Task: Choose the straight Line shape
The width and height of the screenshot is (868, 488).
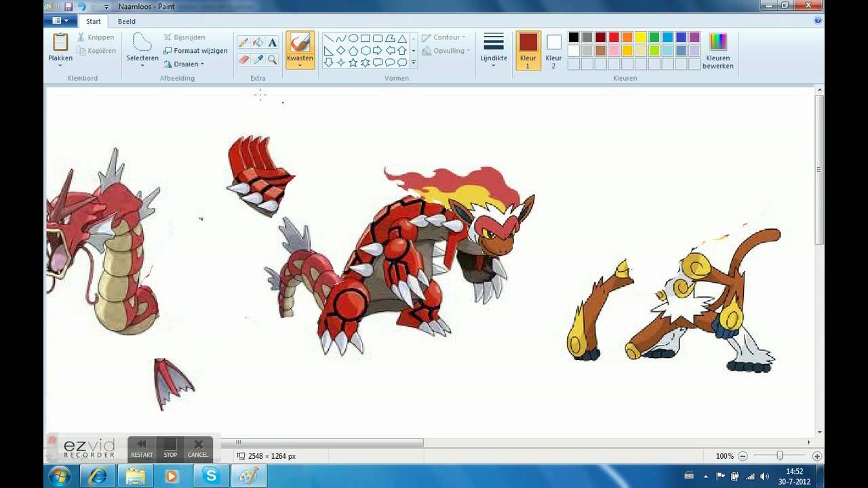Action: point(329,39)
